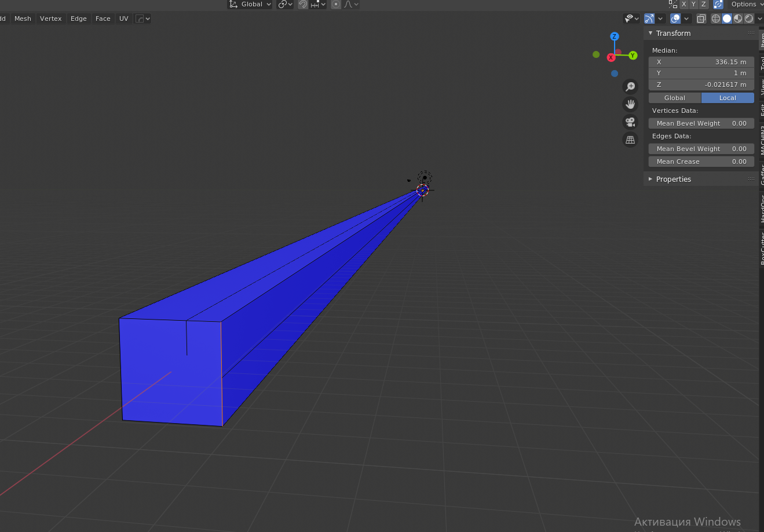Switch to the HardOps sidebar tab

[x=762, y=208]
